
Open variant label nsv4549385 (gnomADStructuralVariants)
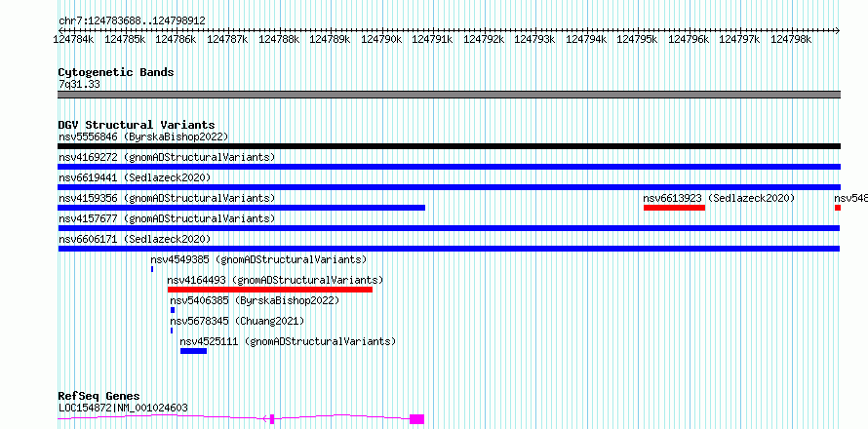point(258,259)
